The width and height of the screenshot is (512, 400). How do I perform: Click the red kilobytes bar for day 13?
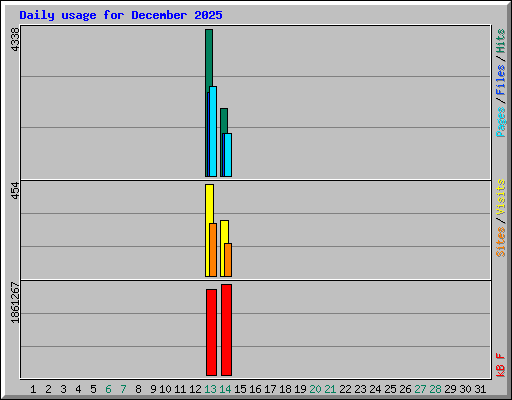pos(211,332)
